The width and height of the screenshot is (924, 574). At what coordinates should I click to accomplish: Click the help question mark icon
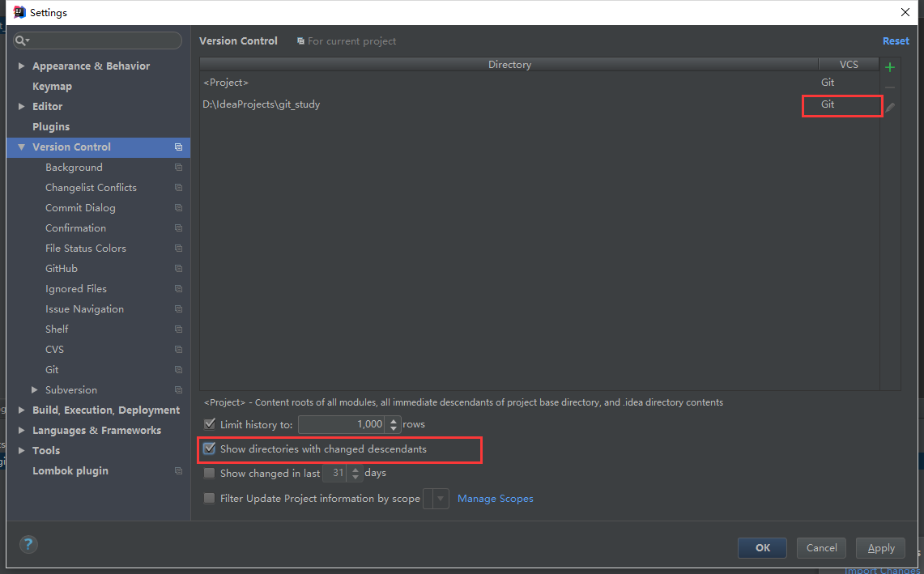[x=28, y=545]
